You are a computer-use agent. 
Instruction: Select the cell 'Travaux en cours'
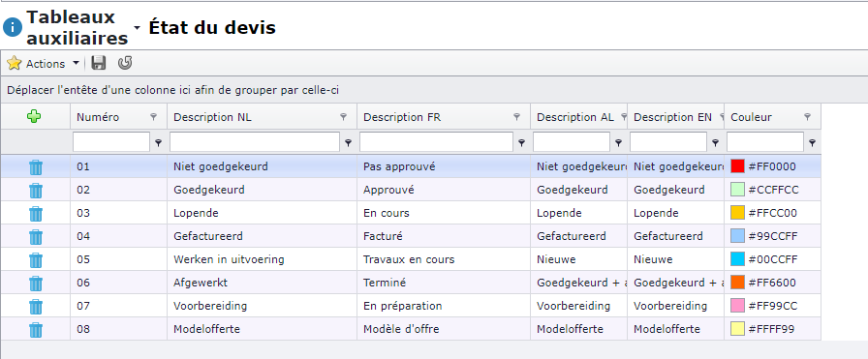pyautogui.click(x=444, y=259)
